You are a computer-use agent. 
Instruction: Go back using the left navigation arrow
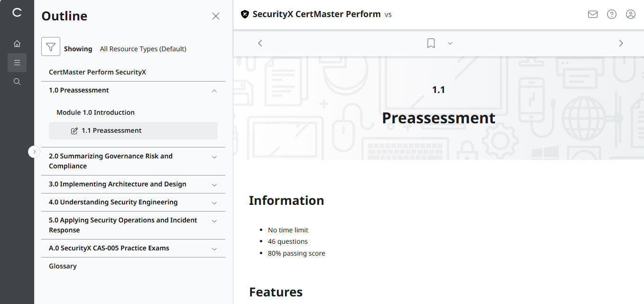(x=260, y=43)
